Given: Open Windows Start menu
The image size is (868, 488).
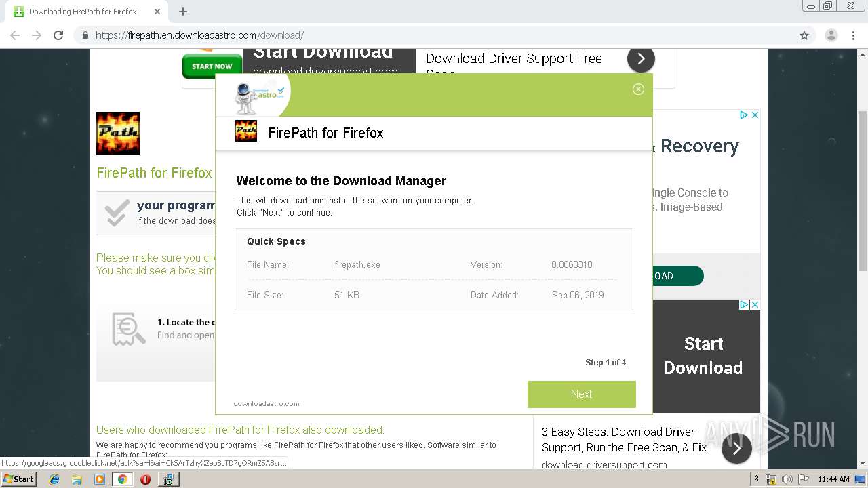Looking at the screenshot, I should click(x=18, y=479).
